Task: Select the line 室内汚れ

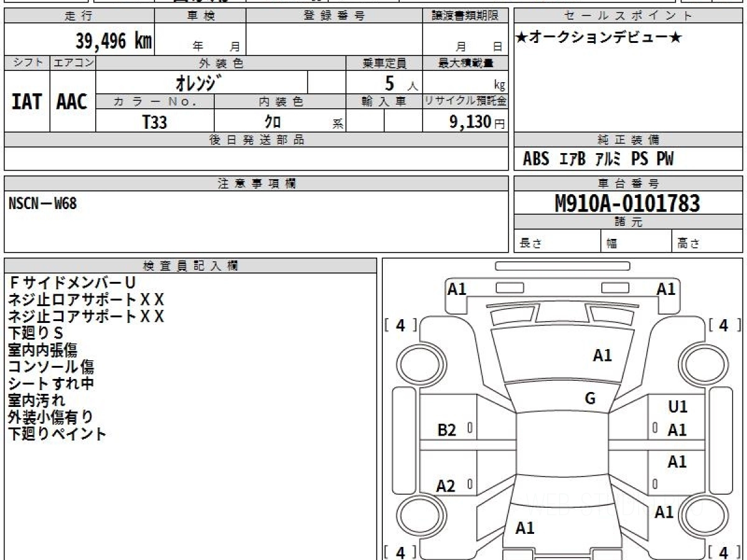Action: tap(37, 401)
